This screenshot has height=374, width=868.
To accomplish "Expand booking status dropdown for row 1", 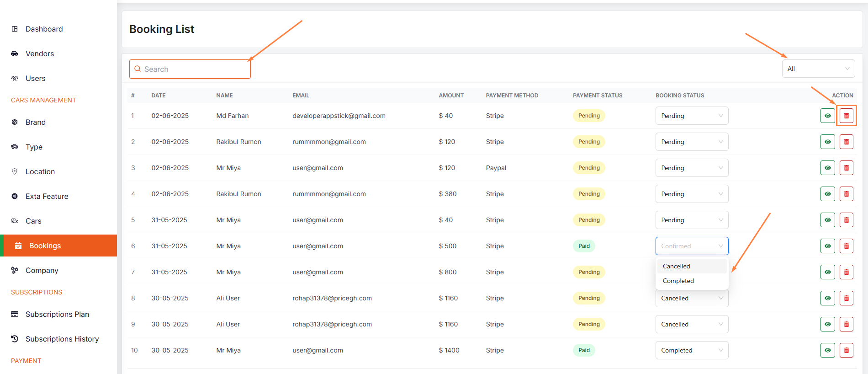I will (692, 116).
